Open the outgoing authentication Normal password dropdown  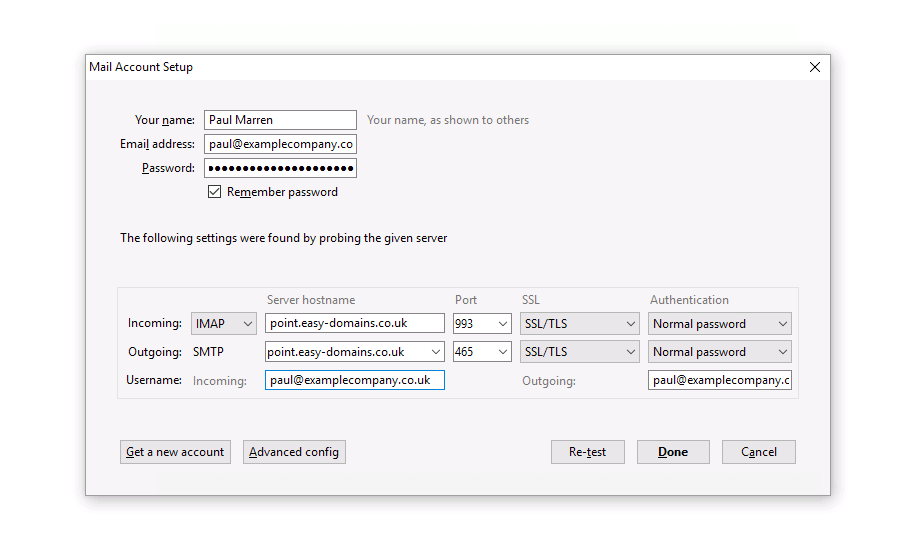tap(719, 352)
